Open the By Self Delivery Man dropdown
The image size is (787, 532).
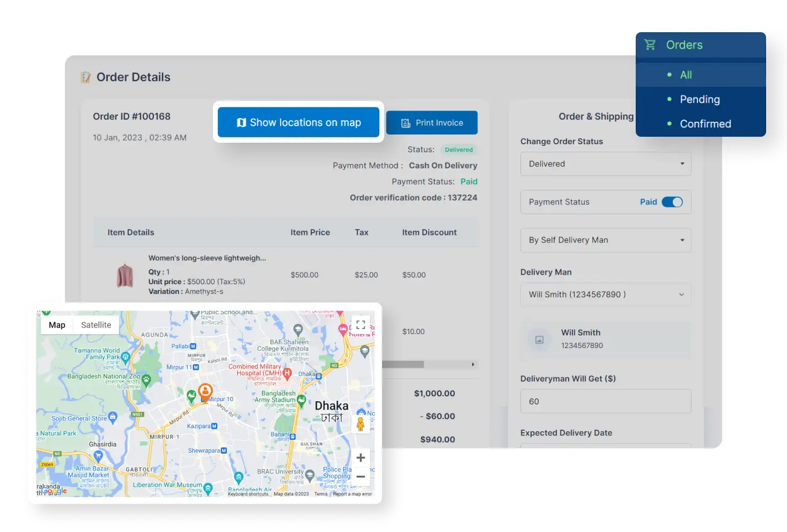click(x=605, y=240)
